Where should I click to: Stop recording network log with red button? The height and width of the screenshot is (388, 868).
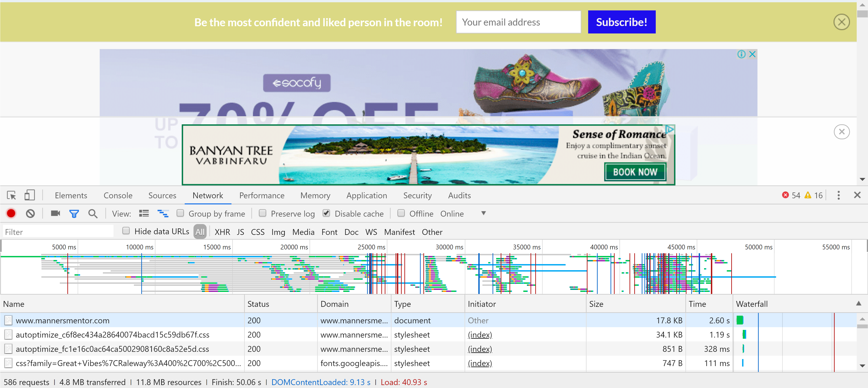coord(11,213)
